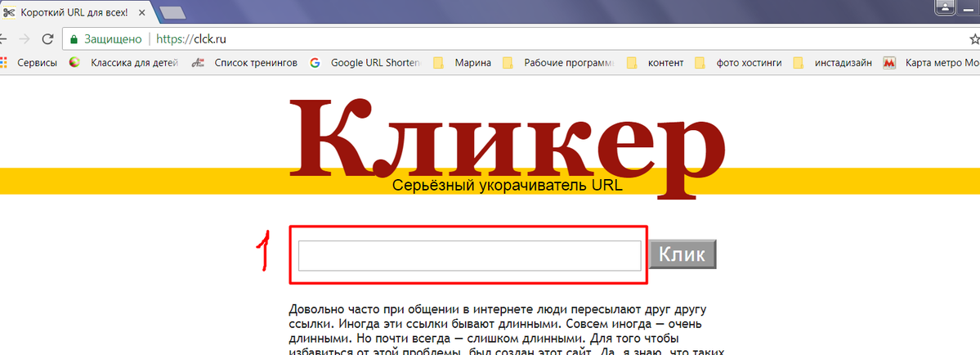Click the URL input field on Кликер page
Viewport: 980px width, 355px height.
tap(469, 256)
